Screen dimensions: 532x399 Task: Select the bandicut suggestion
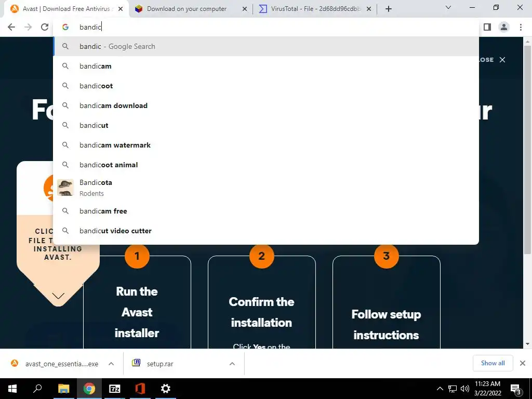point(266,125)
